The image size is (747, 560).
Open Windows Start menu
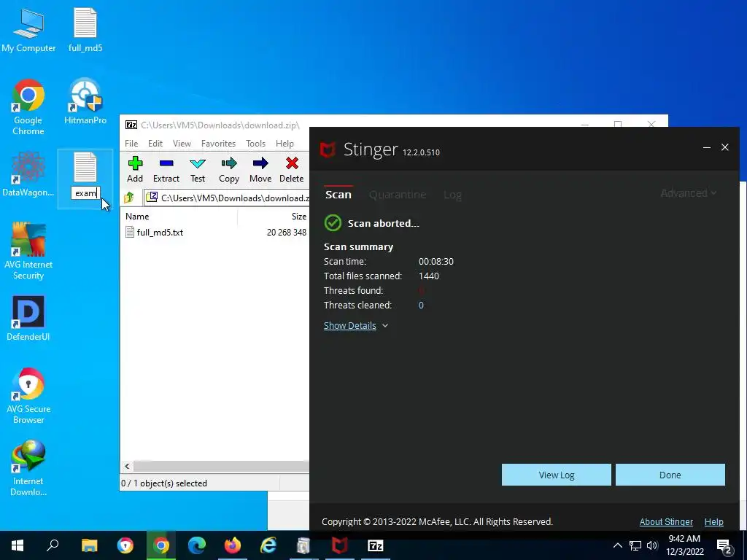click(18, 545)
